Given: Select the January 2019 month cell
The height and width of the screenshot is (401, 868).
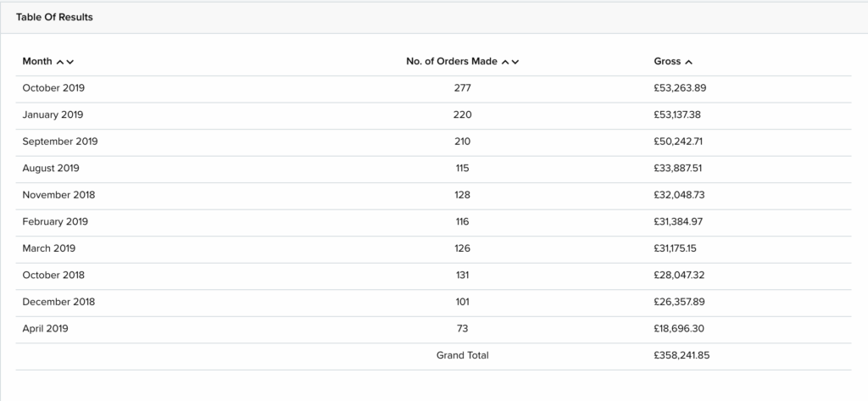Looking at the screenshot, I should 53,114.
